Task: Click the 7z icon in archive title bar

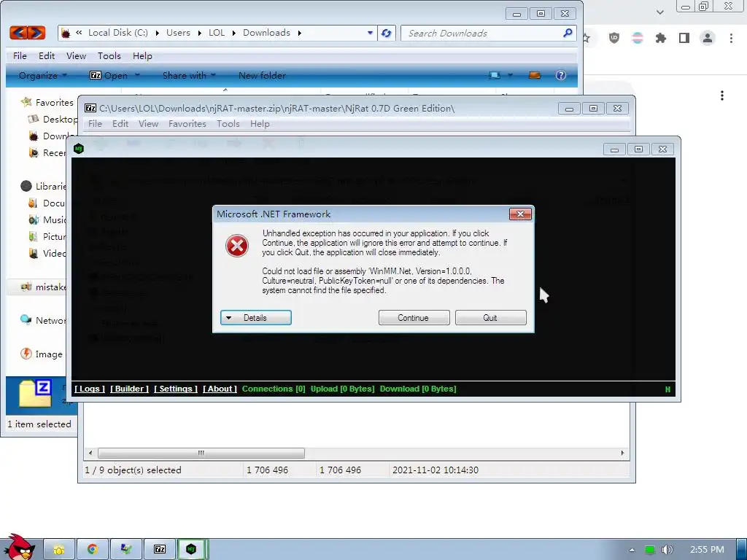Action: [x=90, y=108]
